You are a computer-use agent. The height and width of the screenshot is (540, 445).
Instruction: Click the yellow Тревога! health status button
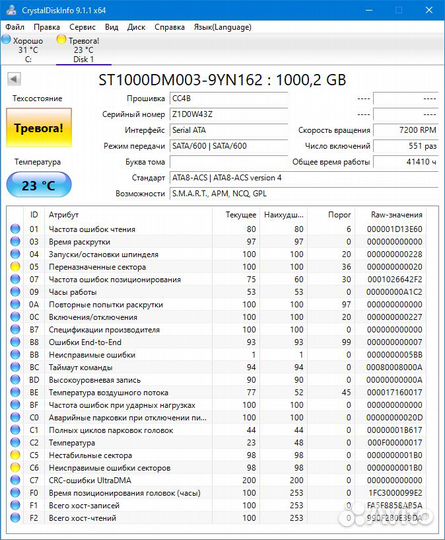[39, 128]
